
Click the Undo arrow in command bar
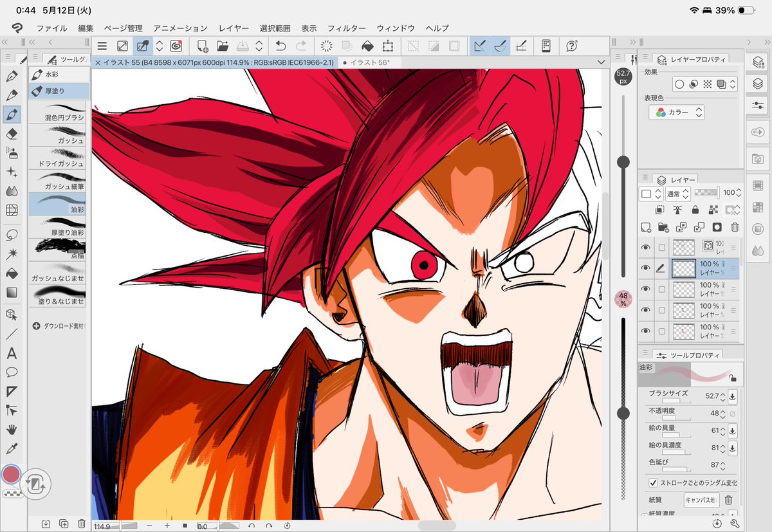pyautogui.click(x=280, y=46)
